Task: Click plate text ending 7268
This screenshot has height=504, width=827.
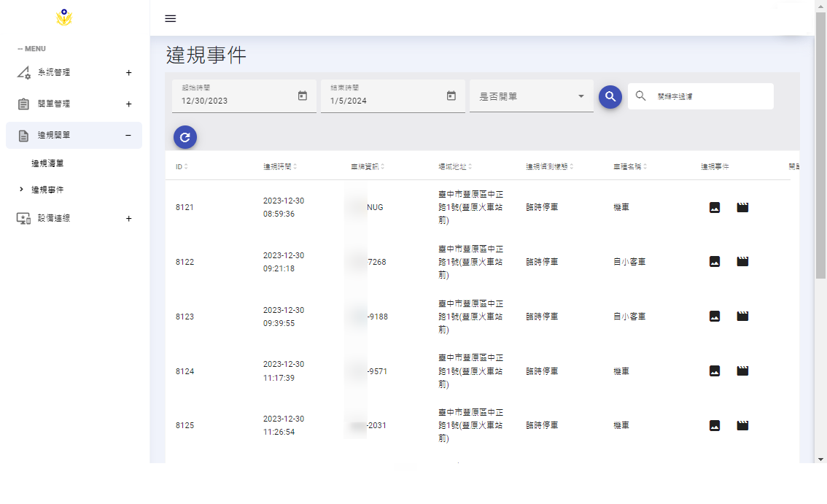Action: tap(376, 262)
